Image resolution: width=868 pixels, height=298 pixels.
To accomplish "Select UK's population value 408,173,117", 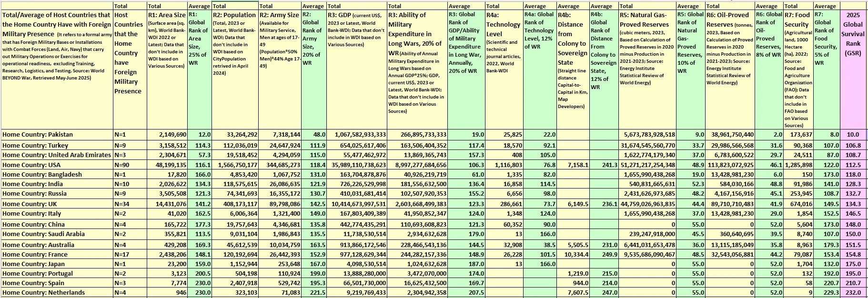I will pyautogui.click(x=235, y=204).
